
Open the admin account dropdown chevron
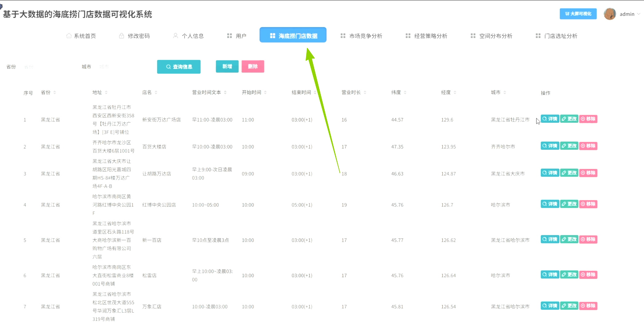pos(639,14)
